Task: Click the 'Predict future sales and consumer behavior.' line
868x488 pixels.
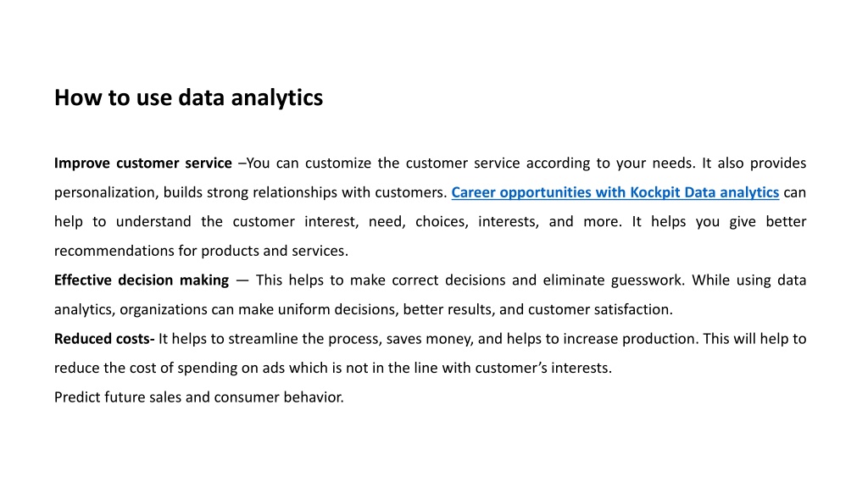Action: coord(198,397)
